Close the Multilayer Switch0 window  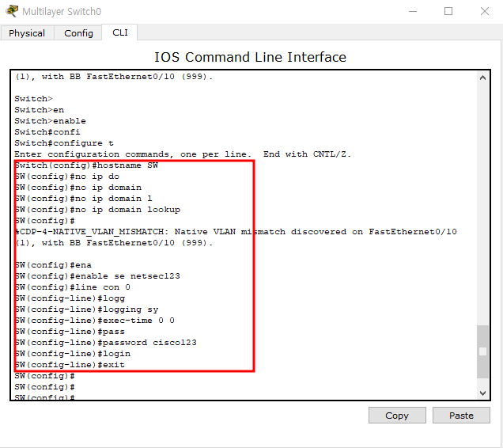point(484,11)
